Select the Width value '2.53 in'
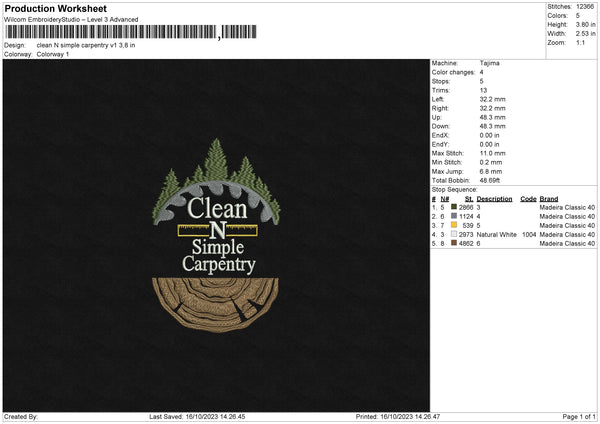The image size is (600, 424). (x=585, y=34)
